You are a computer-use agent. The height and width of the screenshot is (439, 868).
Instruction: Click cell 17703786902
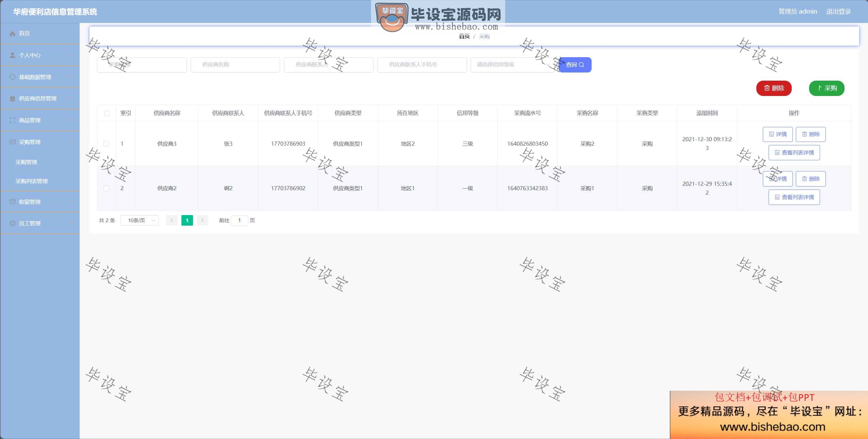point(288,188)
